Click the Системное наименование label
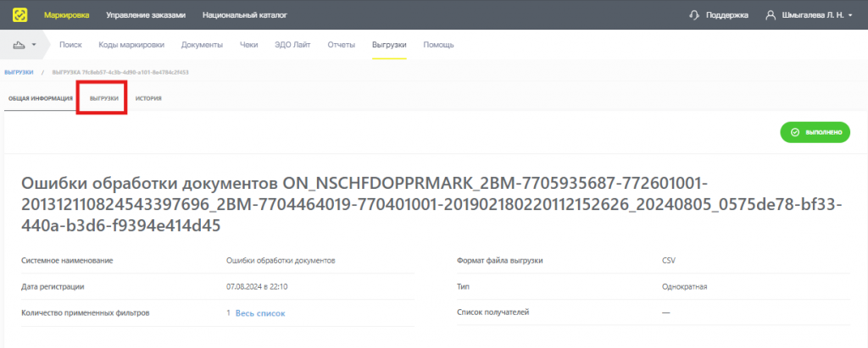The height and width of the screenshot is (348, 868). click(x=67, y=260)
